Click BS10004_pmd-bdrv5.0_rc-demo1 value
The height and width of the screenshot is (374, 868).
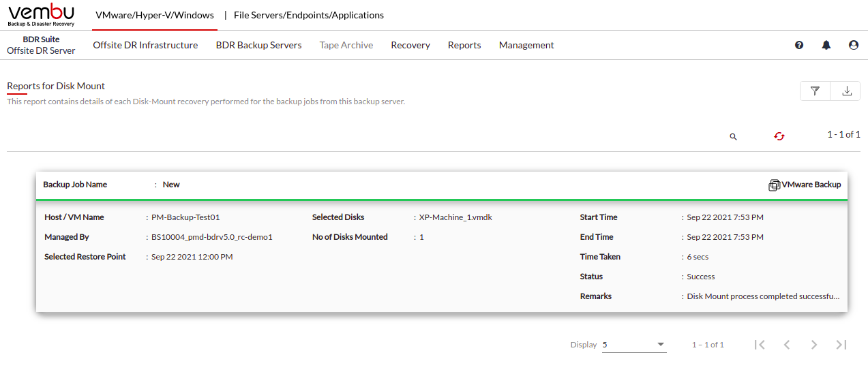click(x=212, y=237)
